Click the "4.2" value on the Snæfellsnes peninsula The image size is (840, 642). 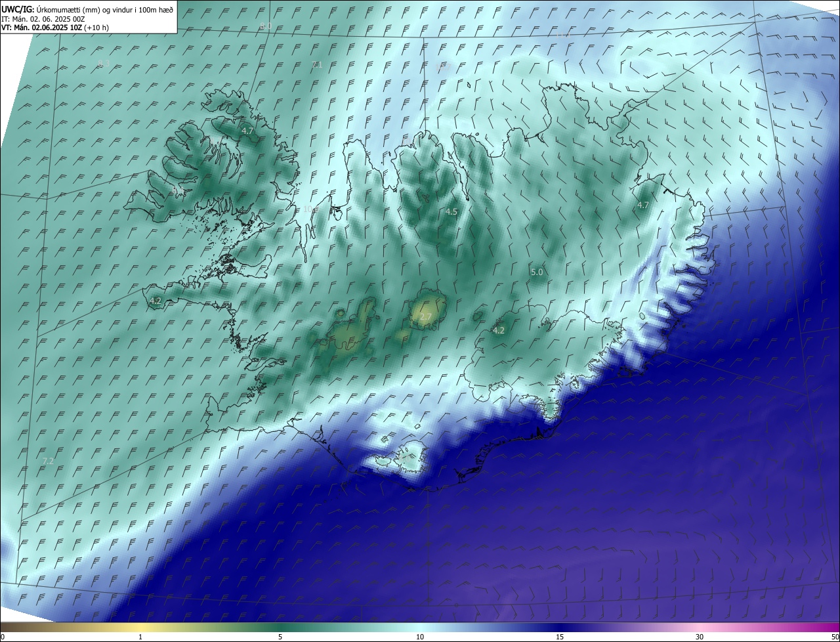point(155,301)
